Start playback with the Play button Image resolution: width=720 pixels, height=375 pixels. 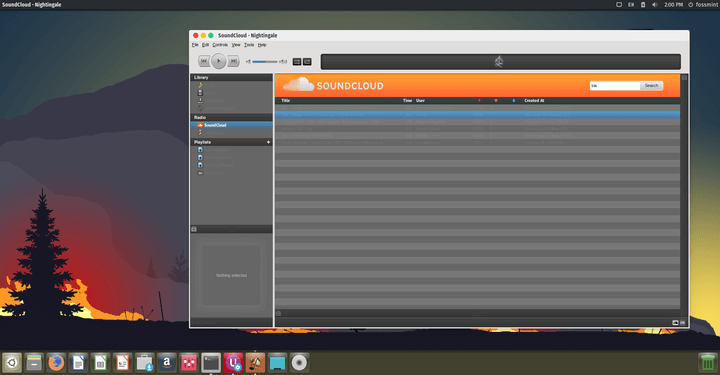coord(219,61)
